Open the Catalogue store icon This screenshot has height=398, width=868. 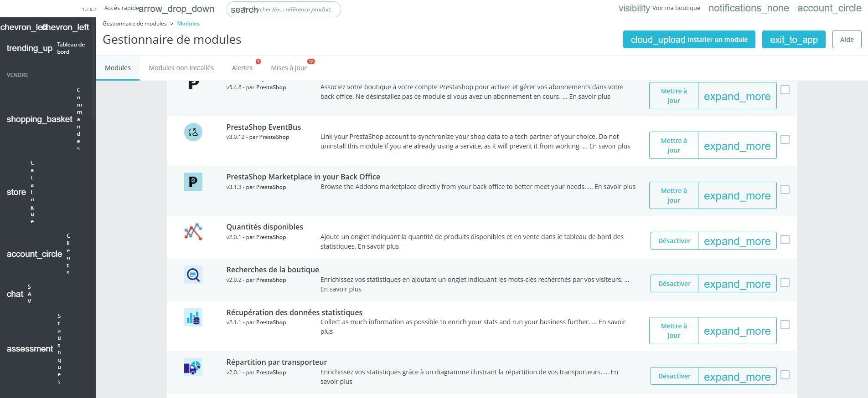tap(16, 192)
